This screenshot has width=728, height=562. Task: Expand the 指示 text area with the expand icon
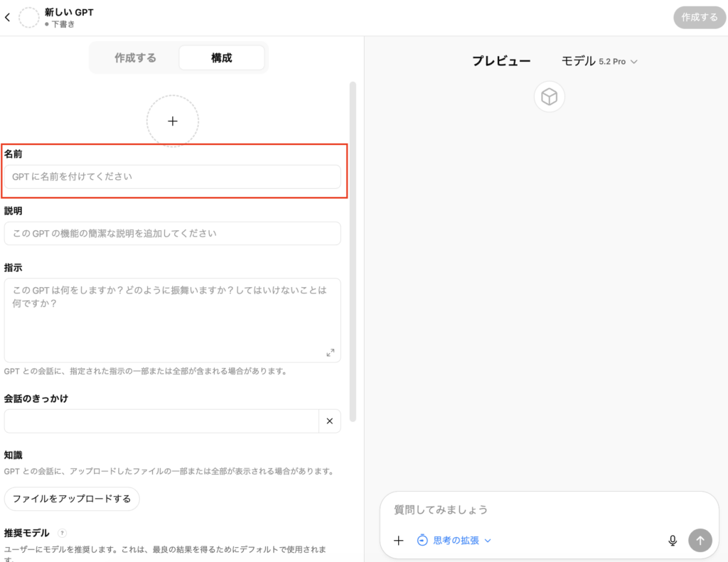330,352
